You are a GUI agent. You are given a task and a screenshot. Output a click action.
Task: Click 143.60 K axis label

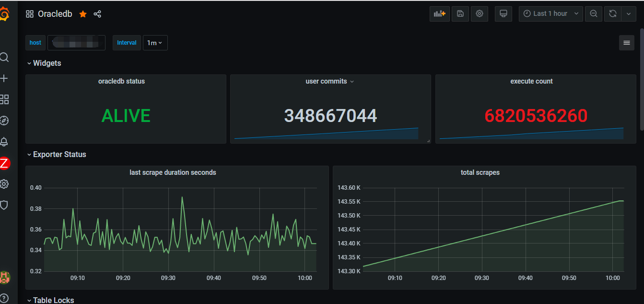click(349, 188)
